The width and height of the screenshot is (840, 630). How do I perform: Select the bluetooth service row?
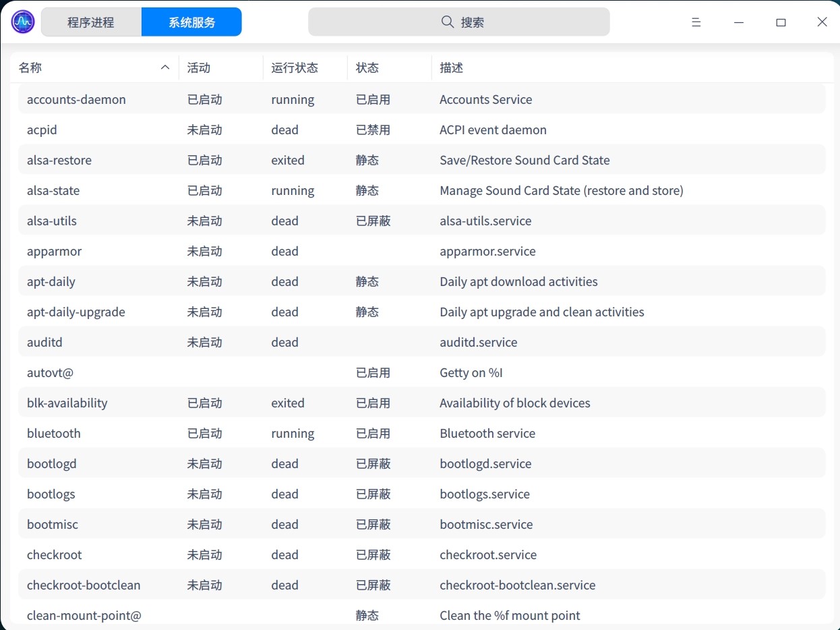[x=270, y=433]
